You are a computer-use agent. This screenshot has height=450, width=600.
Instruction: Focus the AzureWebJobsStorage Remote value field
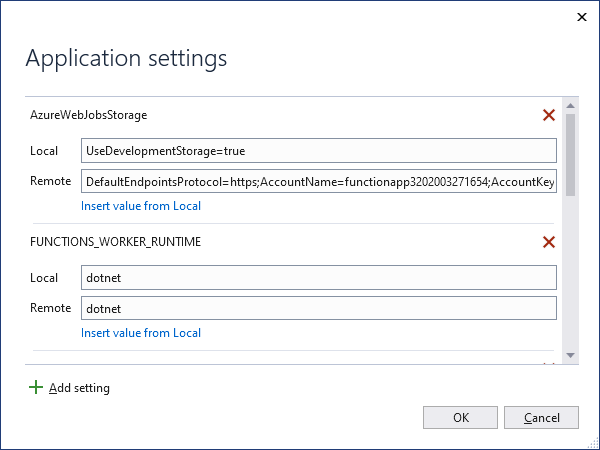[x=319, y=182]
